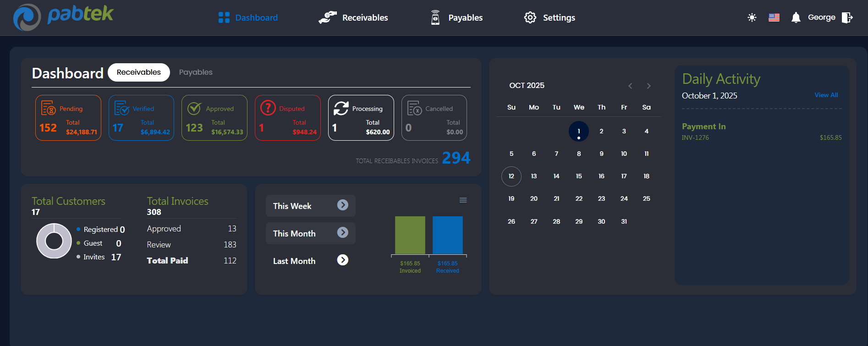Click the Verified invoices icon

[121, 108]
